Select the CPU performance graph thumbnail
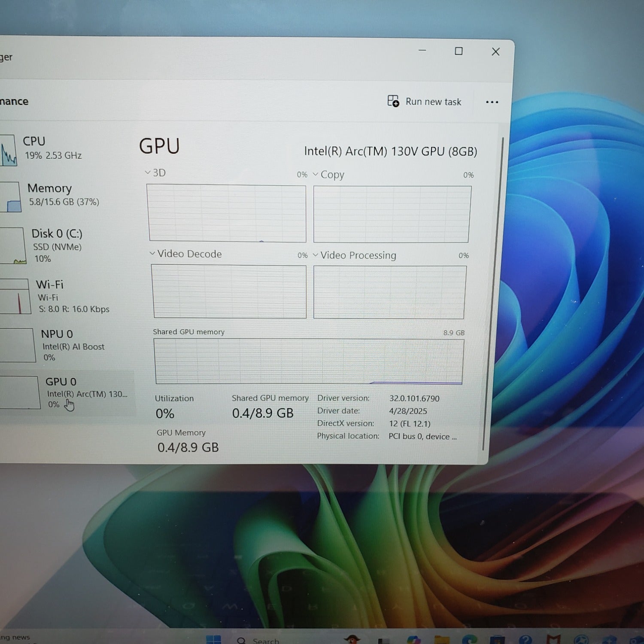 8,150
